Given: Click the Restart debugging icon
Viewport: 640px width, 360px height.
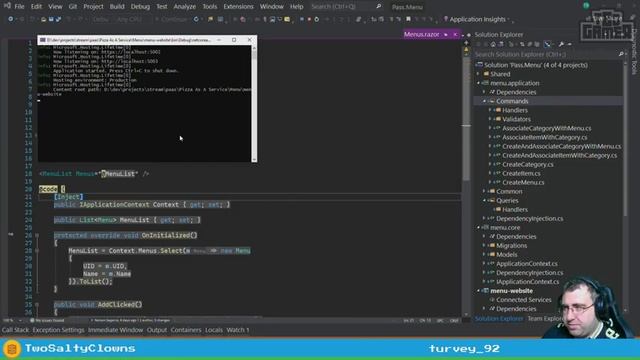Looking at the screenshot, I should (x=317, y=19).
